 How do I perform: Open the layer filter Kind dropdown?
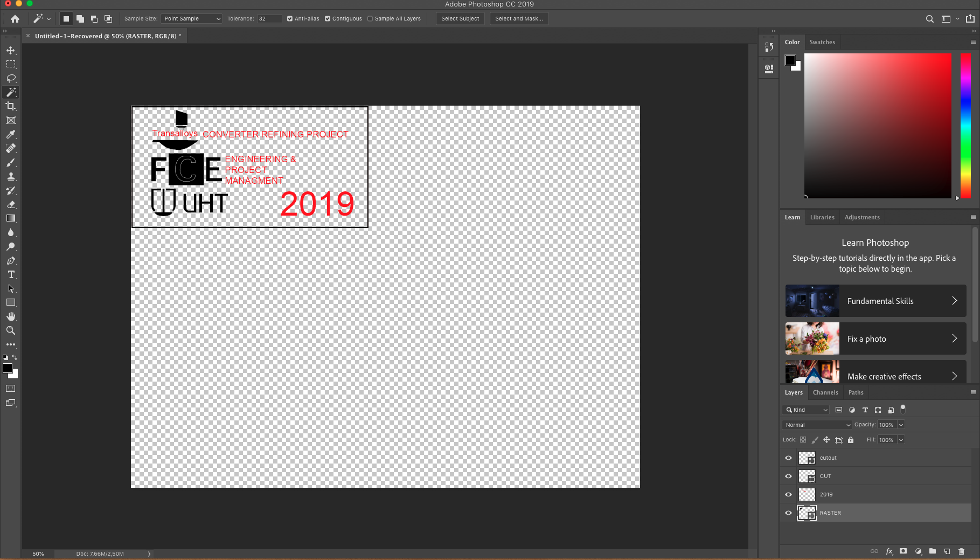click(805, 410)
